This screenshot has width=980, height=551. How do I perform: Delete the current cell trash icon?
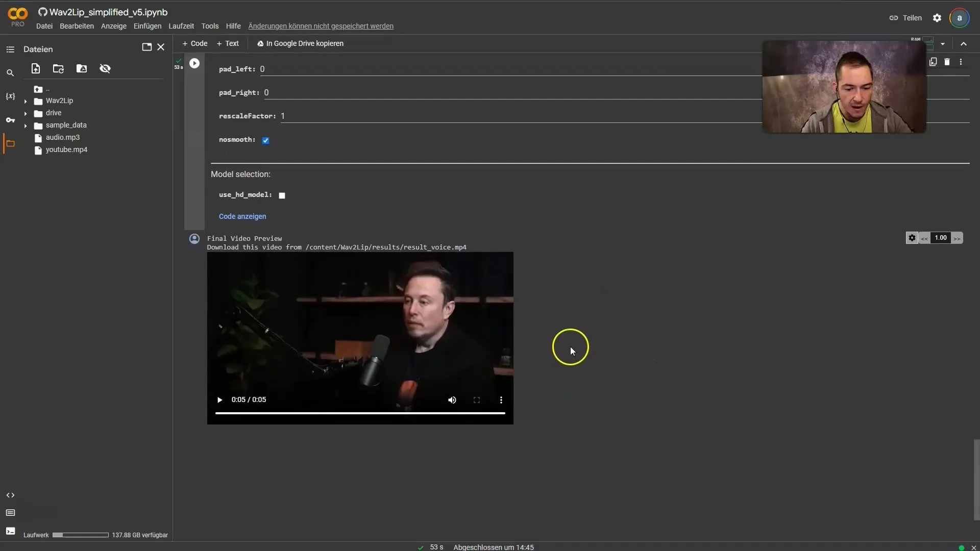click(947, 62)
